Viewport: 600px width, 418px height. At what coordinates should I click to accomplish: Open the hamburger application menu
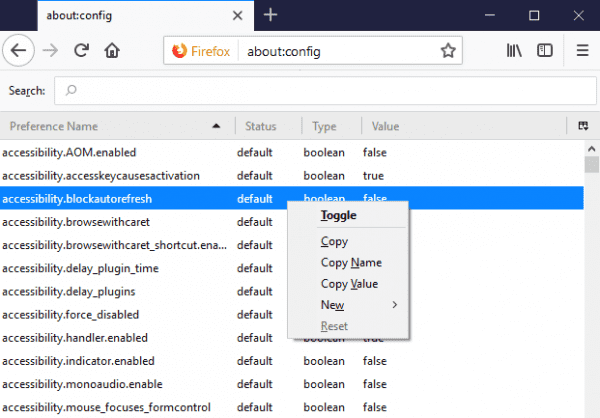582,50
